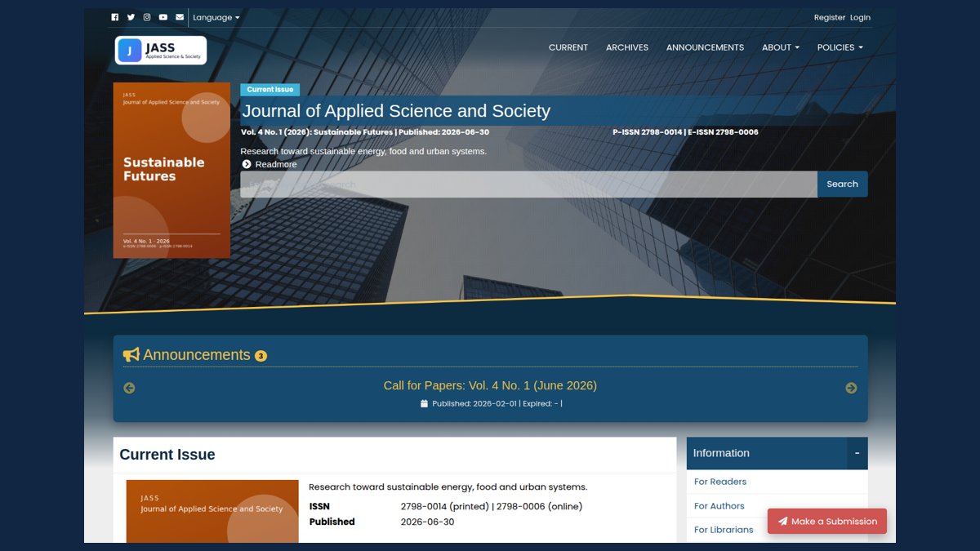This screenshot has width=980, height=551.
Task: Open the ARCHIVES menu item
Action: click(627, 47)
